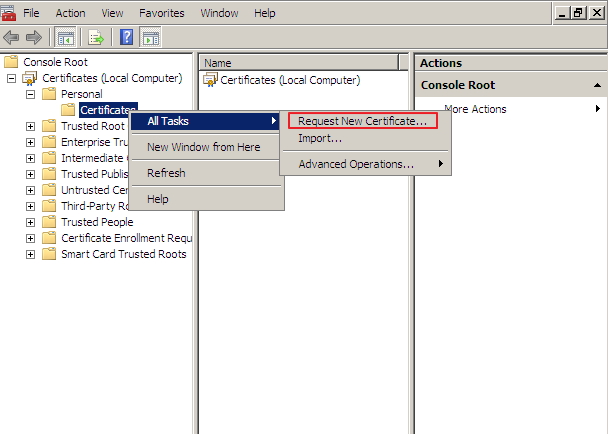Click More Actions in the Actions pane
The height and width of the screenshot is (434, 608).
(x=475, y=109)
